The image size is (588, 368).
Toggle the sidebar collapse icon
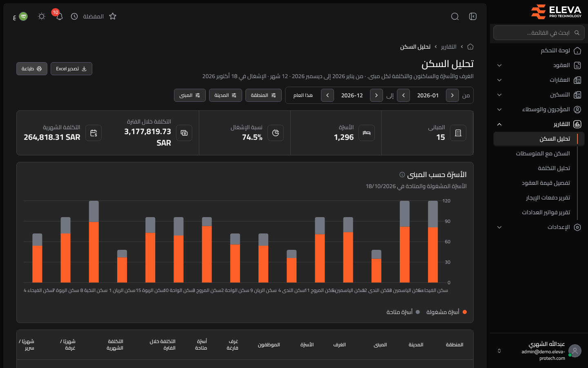tap(473, 16)
